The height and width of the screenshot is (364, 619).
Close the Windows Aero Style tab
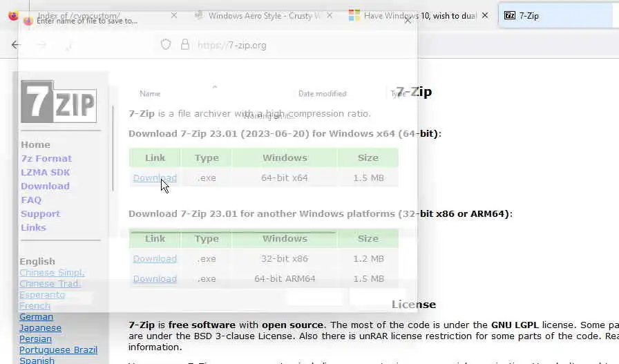[330, 16]
